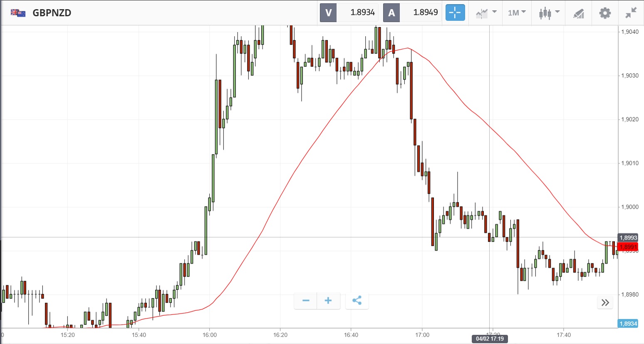Click the GBPNZD symbol name

pyautogui.click(x=52, y=12)
